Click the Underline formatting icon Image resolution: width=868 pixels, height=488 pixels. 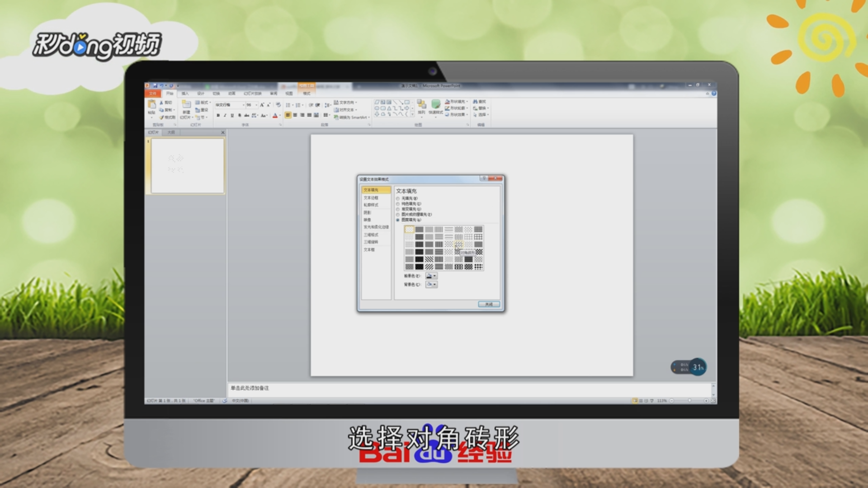232,116
